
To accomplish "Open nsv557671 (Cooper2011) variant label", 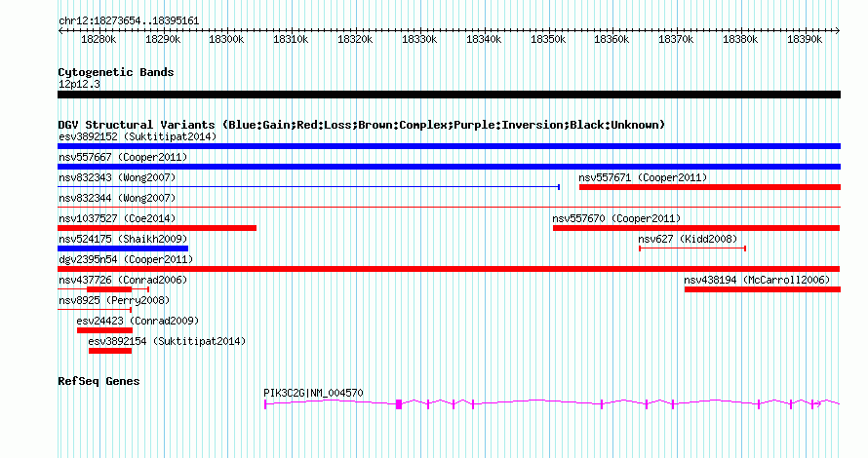I will pos(643,177).
